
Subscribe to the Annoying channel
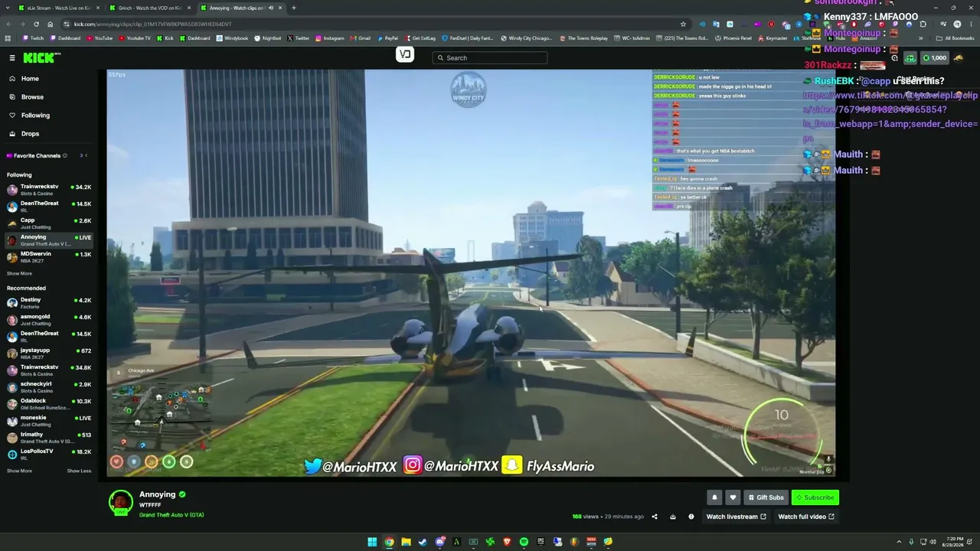coord(815,497)
